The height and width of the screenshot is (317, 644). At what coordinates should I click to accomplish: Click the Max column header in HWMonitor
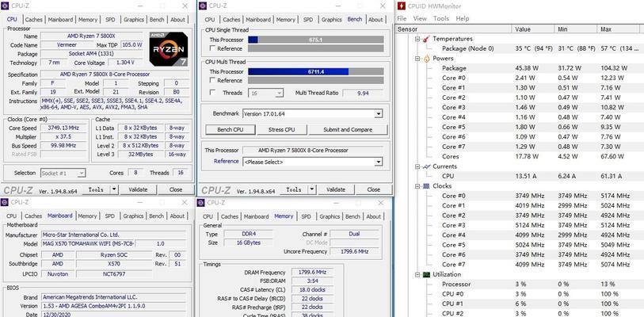point(620,29)
